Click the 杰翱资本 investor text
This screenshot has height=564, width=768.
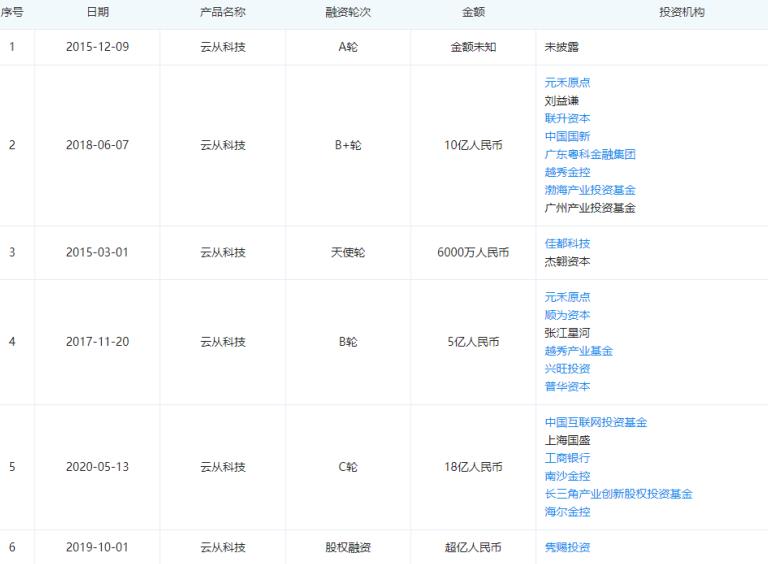tap(567, 261)
